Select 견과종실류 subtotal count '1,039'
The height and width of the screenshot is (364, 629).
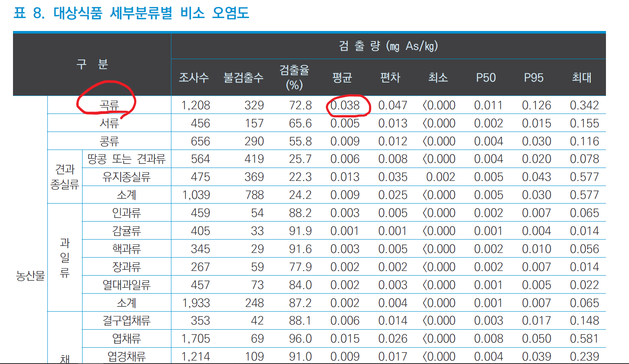click(196, 195)
